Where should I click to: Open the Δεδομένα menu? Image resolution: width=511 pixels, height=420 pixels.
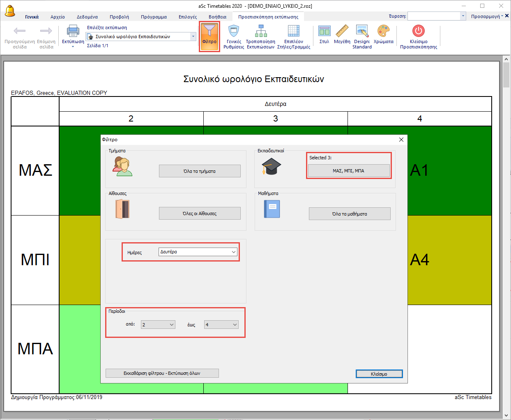click(x=87, y=17)
